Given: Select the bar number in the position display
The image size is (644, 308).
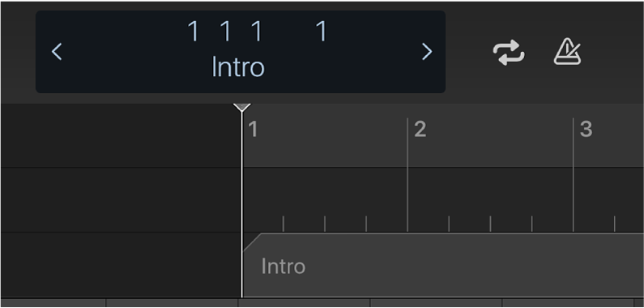Looking at the screenshot, I should coord(193,32).
